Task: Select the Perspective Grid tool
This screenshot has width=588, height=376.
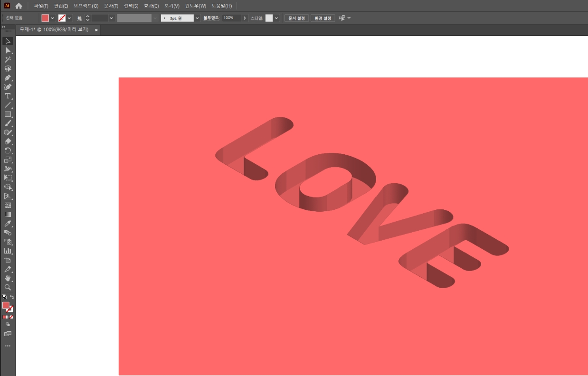Action: coord(8,196)
